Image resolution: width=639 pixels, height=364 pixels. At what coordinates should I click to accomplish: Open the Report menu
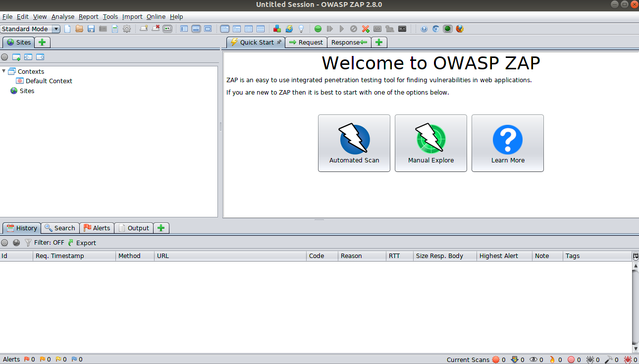89,17
